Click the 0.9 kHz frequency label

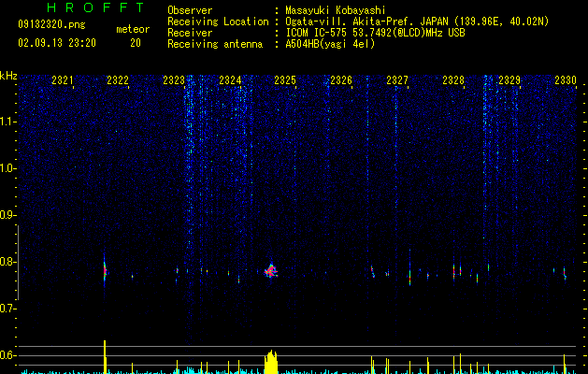click(x=7, y=215)
